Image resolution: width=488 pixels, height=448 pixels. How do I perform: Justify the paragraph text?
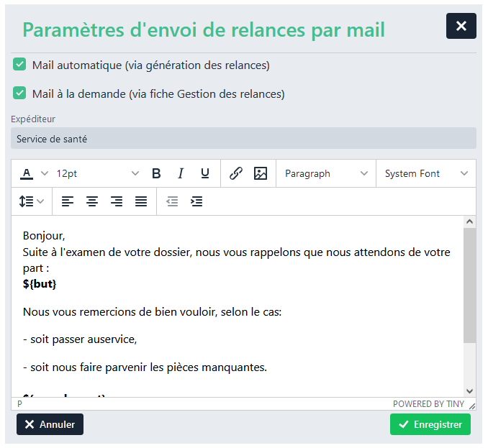click(x=141, y=201)
